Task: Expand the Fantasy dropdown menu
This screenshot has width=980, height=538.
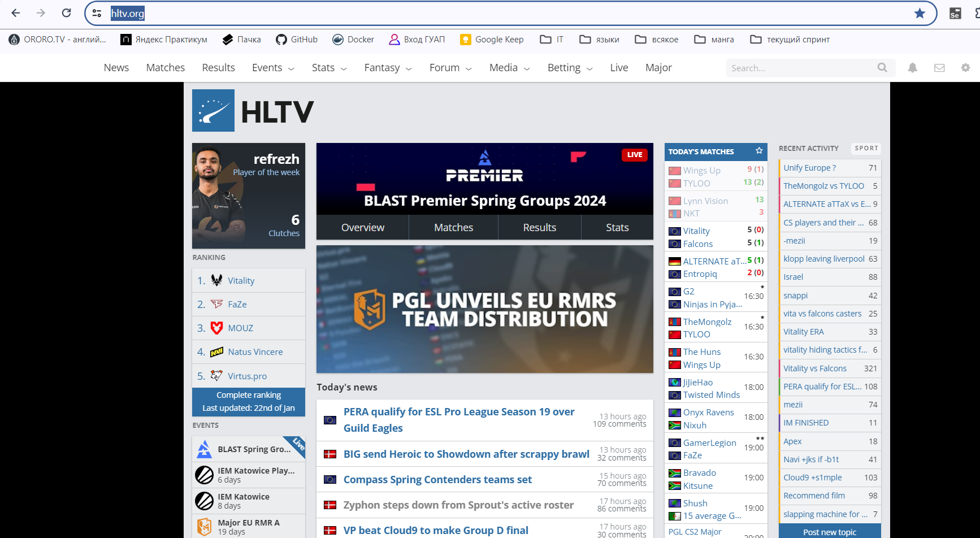Action: click(388, 68)
